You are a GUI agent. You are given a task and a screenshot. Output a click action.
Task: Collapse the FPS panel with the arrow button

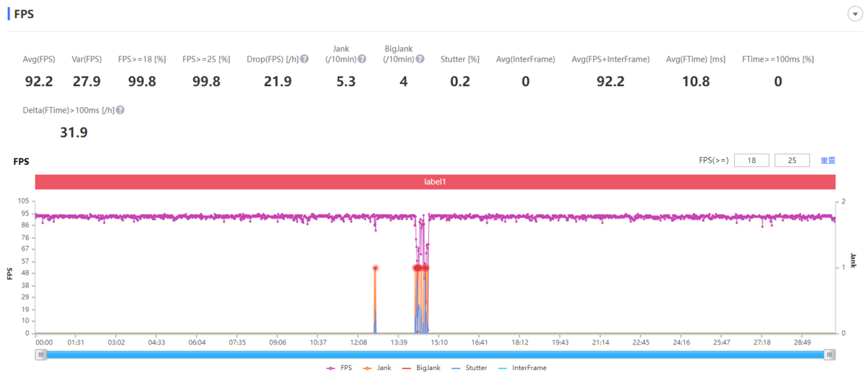pyautogui.click(x=854, y=14)
